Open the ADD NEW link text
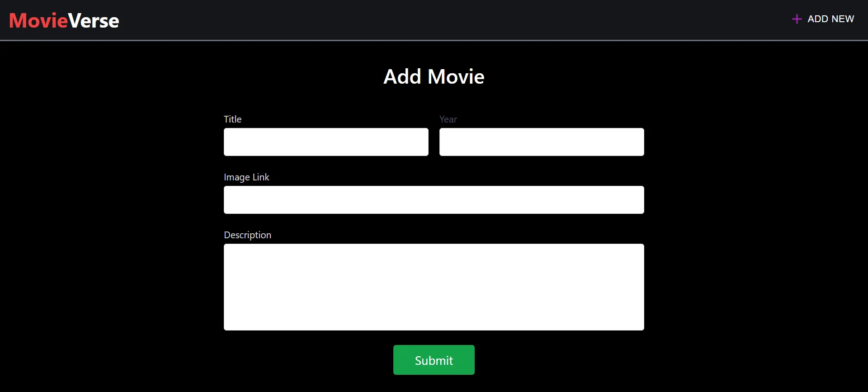Viewport: 868px width, 392px height. (x=830, y=19)
